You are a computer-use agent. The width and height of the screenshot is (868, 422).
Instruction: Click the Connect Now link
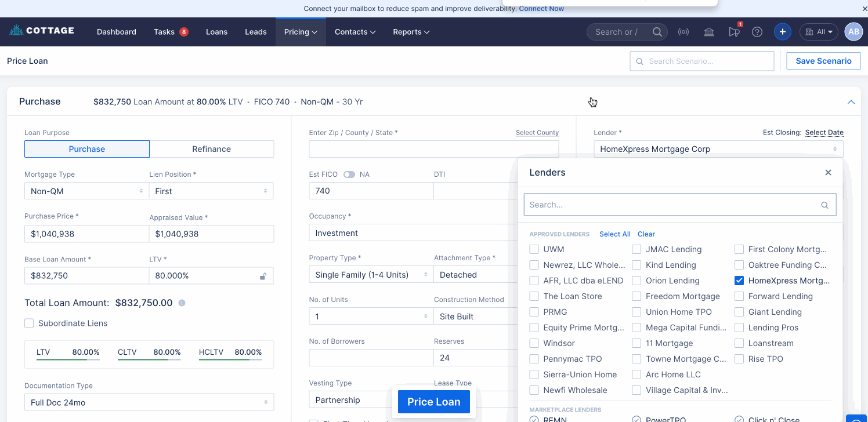[541, 9]
